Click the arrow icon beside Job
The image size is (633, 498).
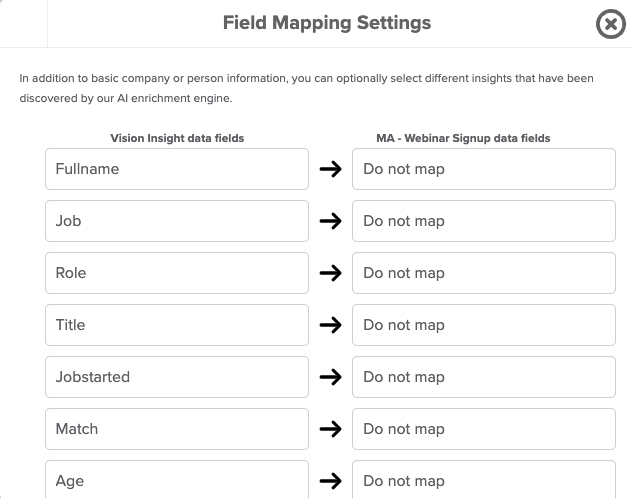[331, 221]
